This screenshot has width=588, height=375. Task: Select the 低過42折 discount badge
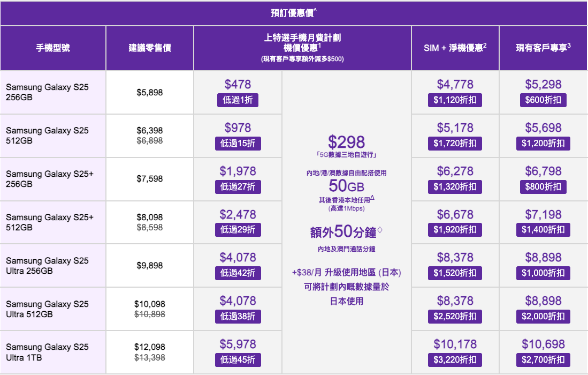(x=238, y=273)
